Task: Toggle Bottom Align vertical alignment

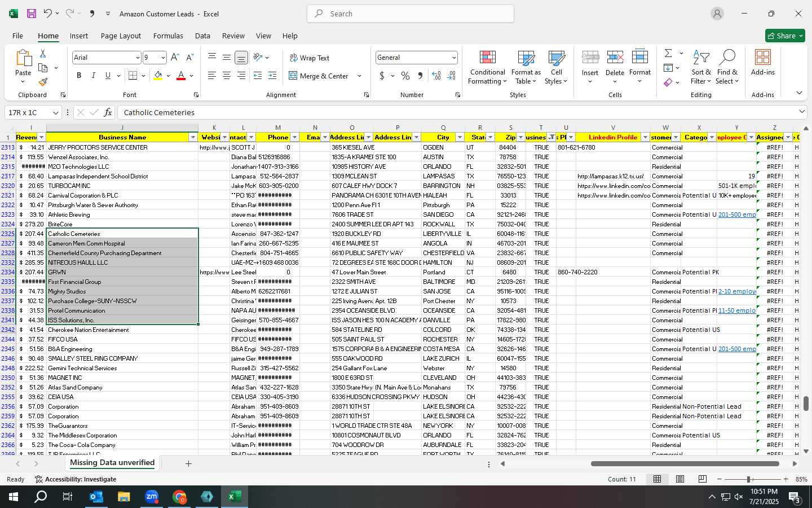Action: click(x=241, y=58)
